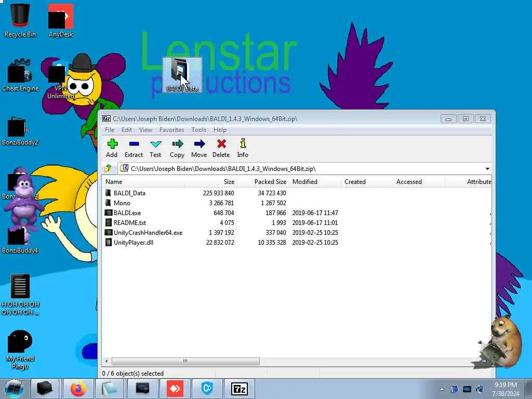This screenshot has height=399, width=532.
Task: Show hidden system tray icons
Action: coord(442,390)
